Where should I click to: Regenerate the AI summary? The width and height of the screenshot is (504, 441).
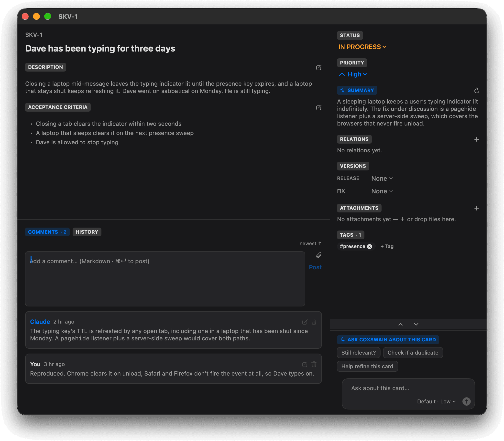coord(476,91)
